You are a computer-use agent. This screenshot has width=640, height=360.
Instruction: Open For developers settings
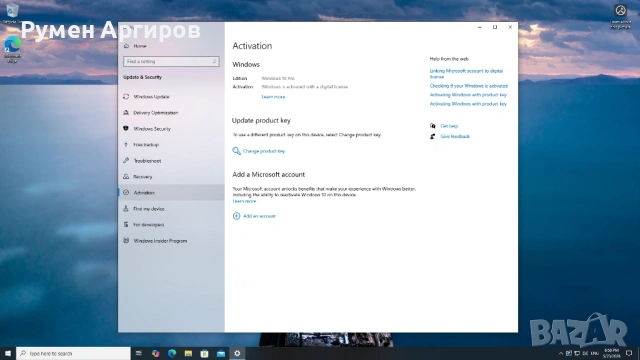pos(171,224)
